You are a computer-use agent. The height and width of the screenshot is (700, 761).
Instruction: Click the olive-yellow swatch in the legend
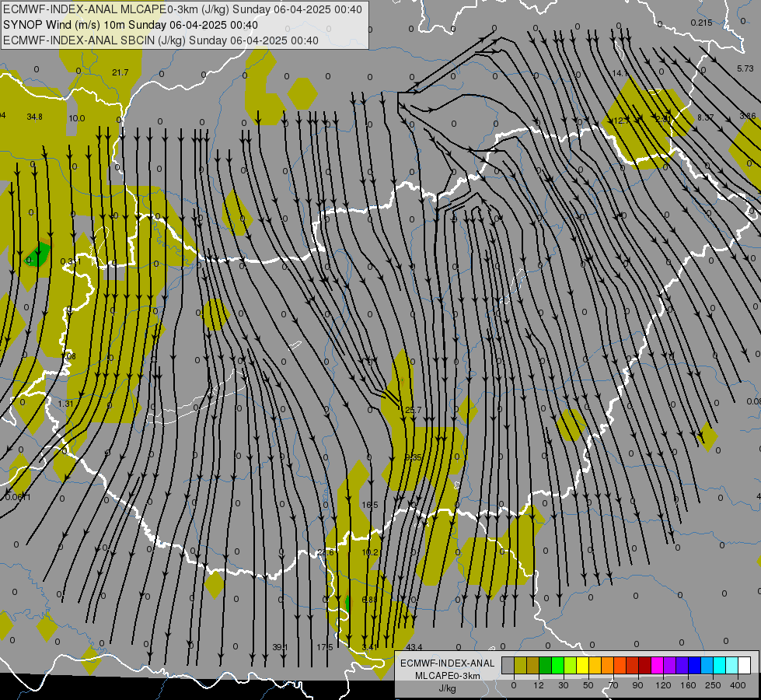pyautogui.click(x=520, y=666)
